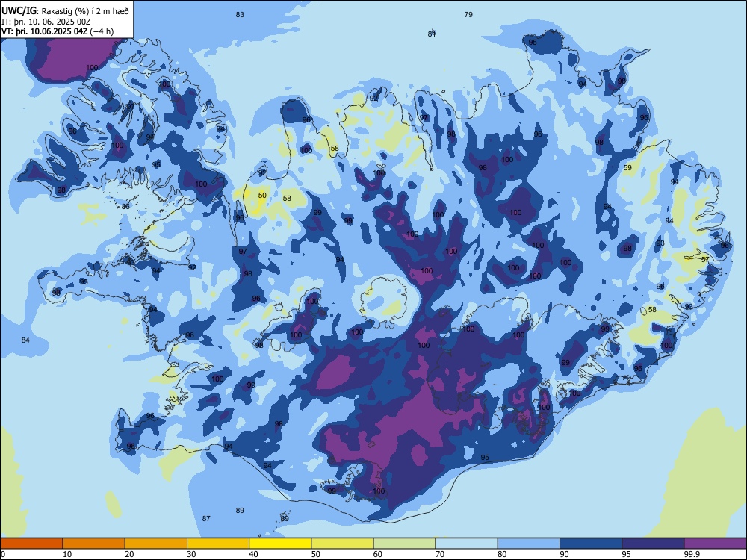
Task: Click the legend tick label '40'
Action: tap(253, 554)
